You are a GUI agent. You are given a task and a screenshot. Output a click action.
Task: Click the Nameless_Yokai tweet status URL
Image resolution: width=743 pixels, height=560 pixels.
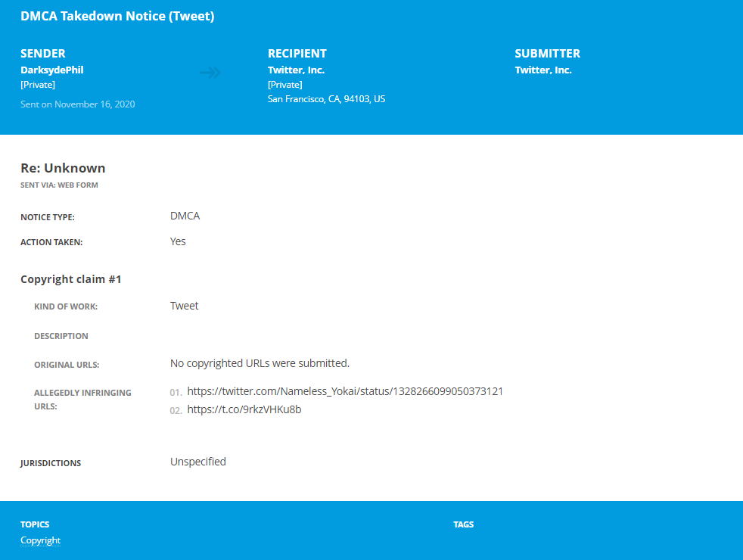[345, 391]
